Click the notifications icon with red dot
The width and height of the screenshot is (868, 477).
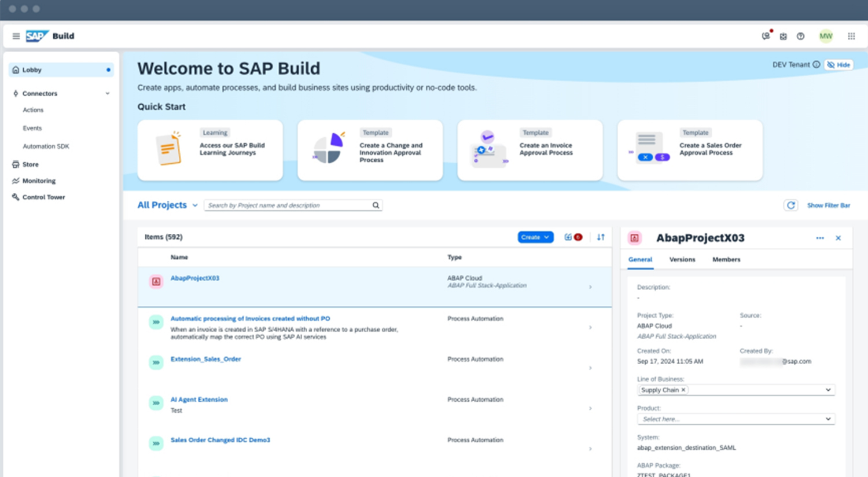click(x=766, y=36)
